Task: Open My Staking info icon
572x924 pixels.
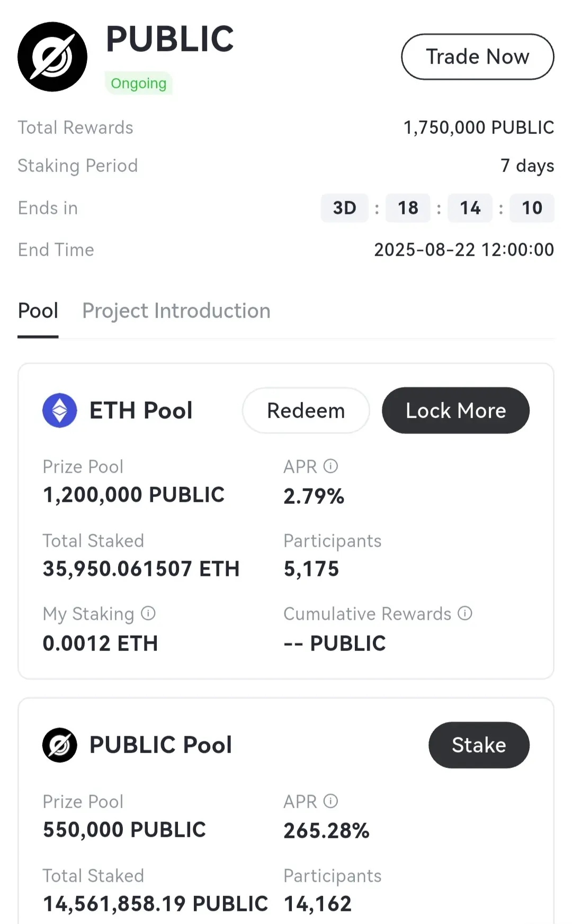Action: (x=148, y=613)
